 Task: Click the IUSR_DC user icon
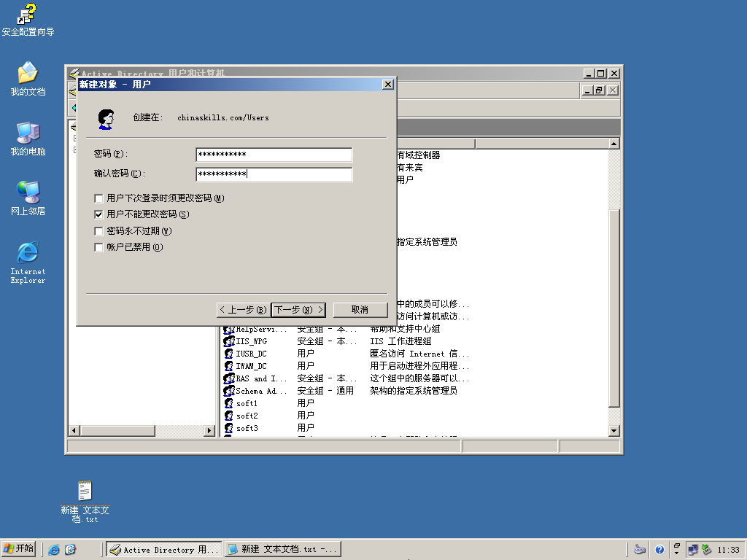(x=229, y=354)
